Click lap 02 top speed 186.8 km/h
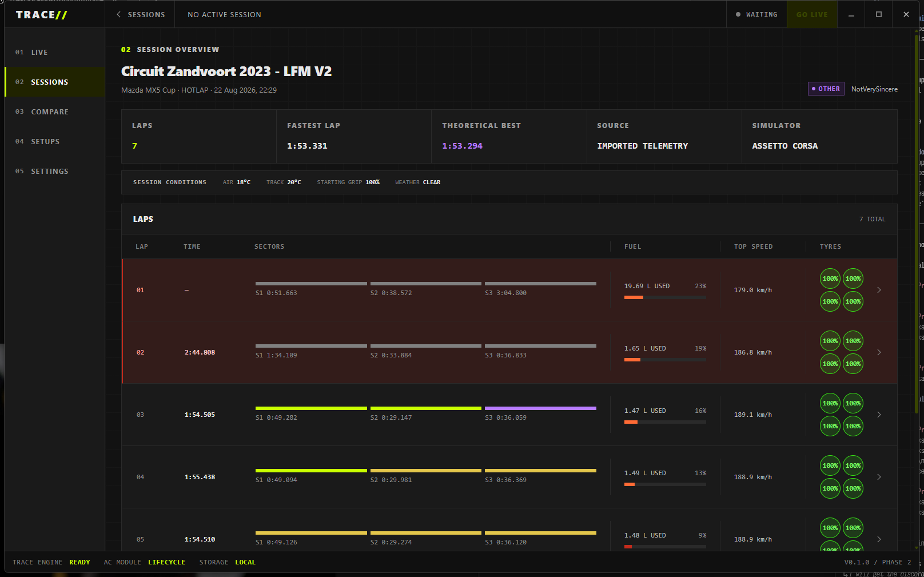 [x=753, y=352]
